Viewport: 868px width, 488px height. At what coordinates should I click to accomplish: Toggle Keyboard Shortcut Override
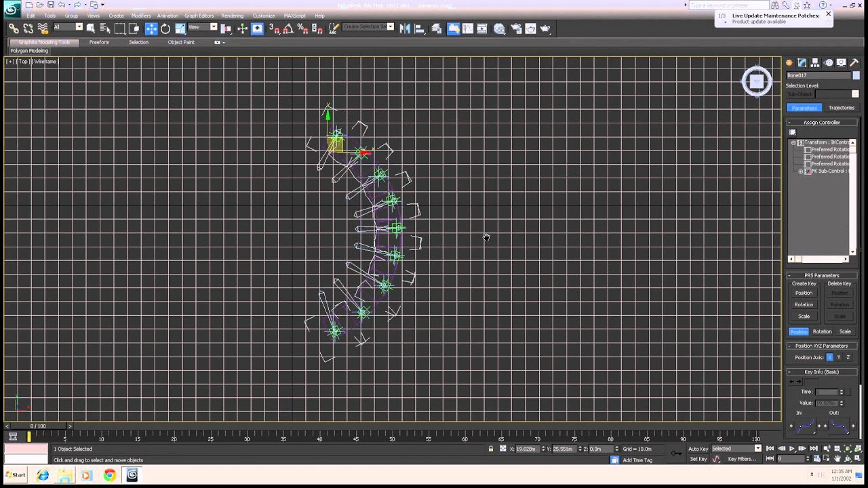point(258,28)
